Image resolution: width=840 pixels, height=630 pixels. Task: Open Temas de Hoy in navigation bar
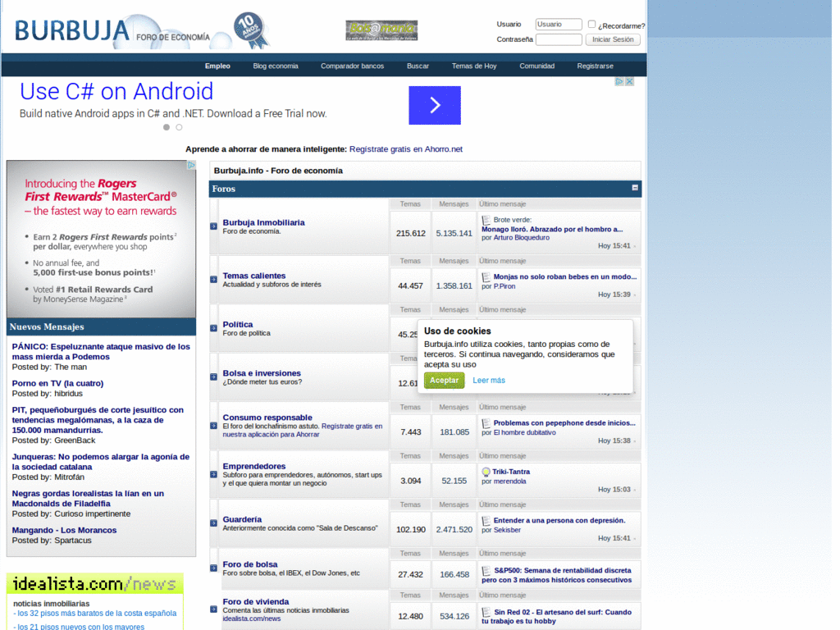click(474, 66)
